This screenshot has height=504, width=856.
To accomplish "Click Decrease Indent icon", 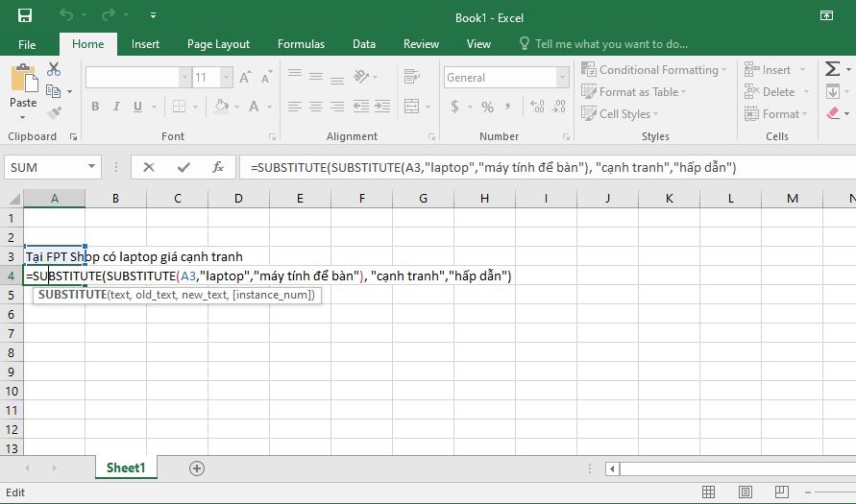I will (x=361, y=107).
